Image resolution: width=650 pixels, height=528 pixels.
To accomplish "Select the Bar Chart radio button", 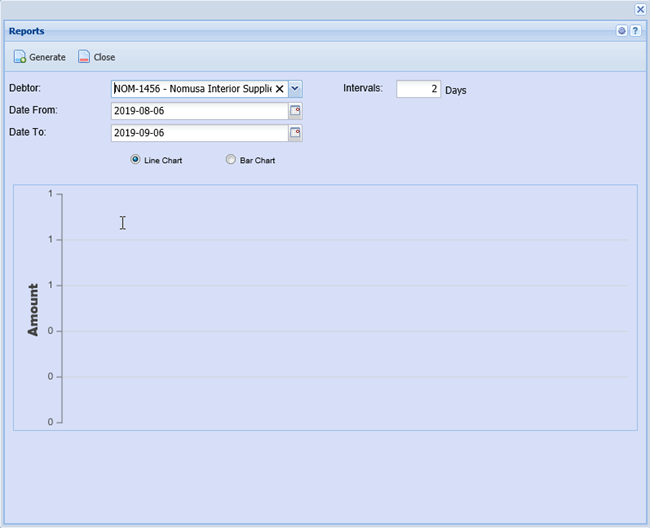I will (230, 160).
